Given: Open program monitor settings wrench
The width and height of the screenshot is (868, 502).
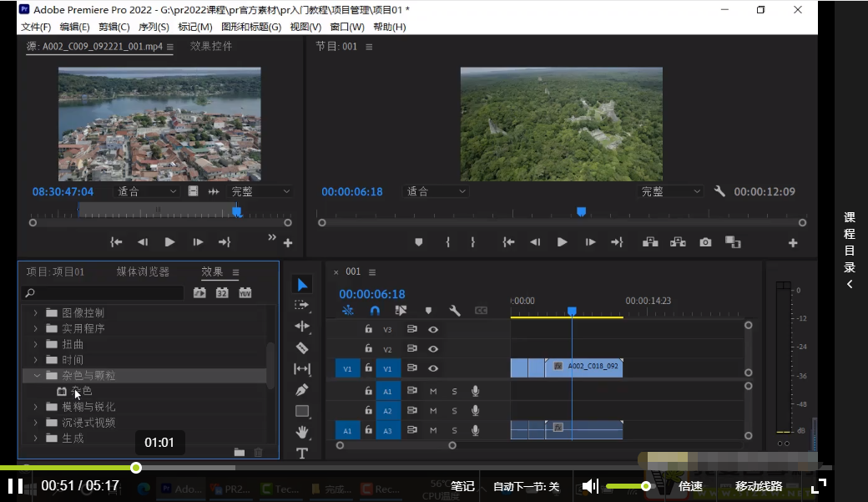Looking at the screenshot, I should click(719, 191).
